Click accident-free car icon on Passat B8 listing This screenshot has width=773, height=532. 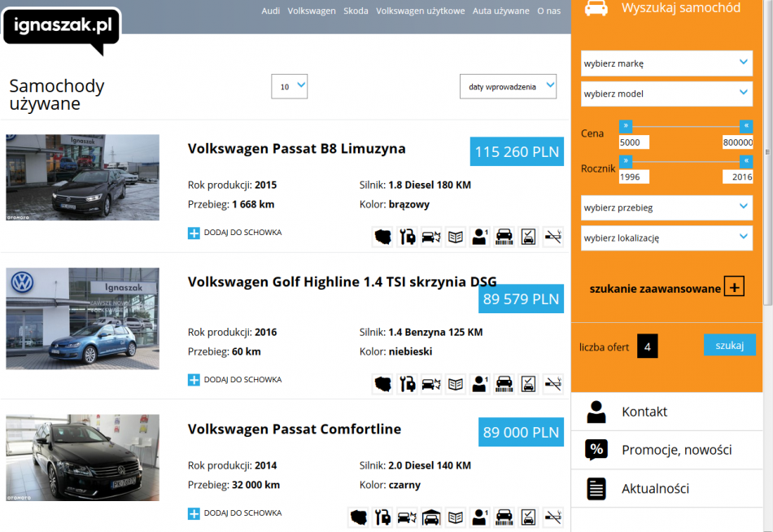[431, 238]
